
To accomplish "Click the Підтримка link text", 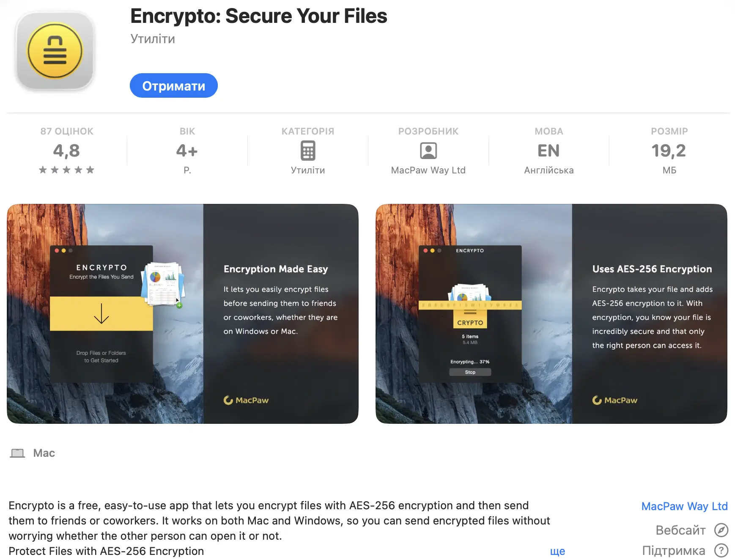I will click(x=674, y=550).
